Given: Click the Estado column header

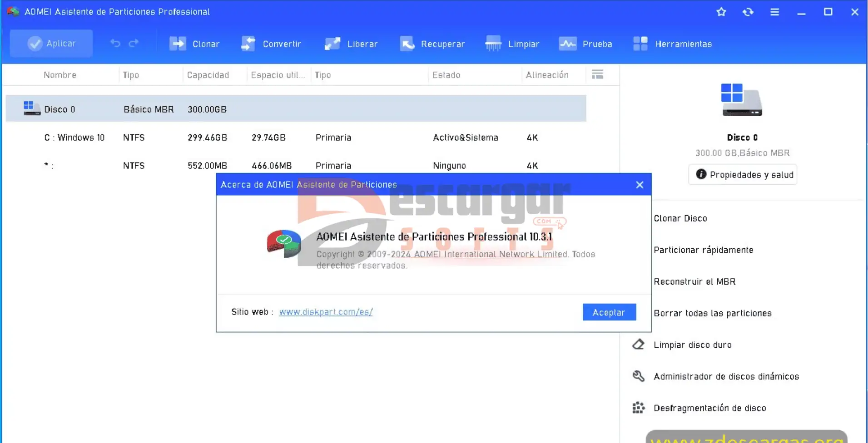Looking at the screenshot, I should click(446, 75).
